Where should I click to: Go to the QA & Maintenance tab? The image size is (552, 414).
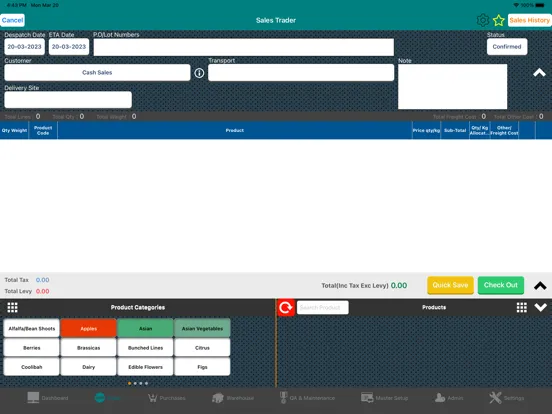(x=307, y=398)
